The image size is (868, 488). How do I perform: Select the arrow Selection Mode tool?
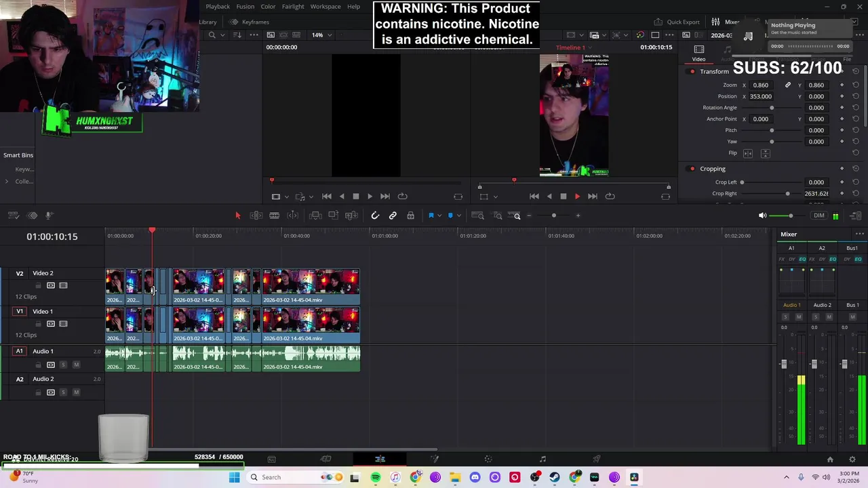point(237,216)
